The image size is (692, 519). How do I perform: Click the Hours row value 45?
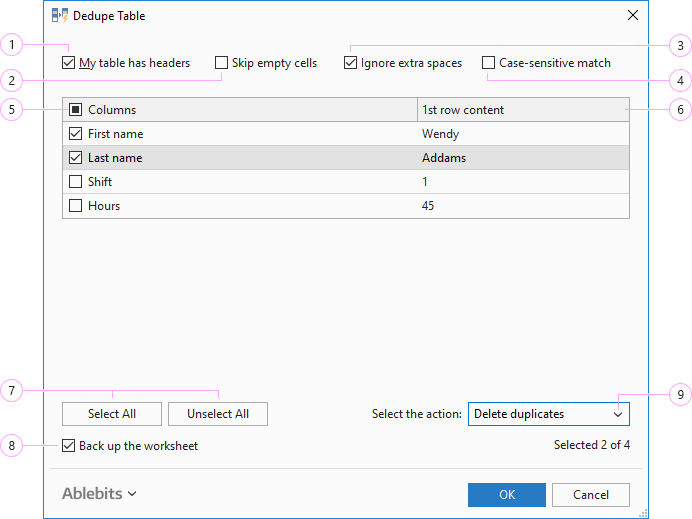tap(428, 206)
